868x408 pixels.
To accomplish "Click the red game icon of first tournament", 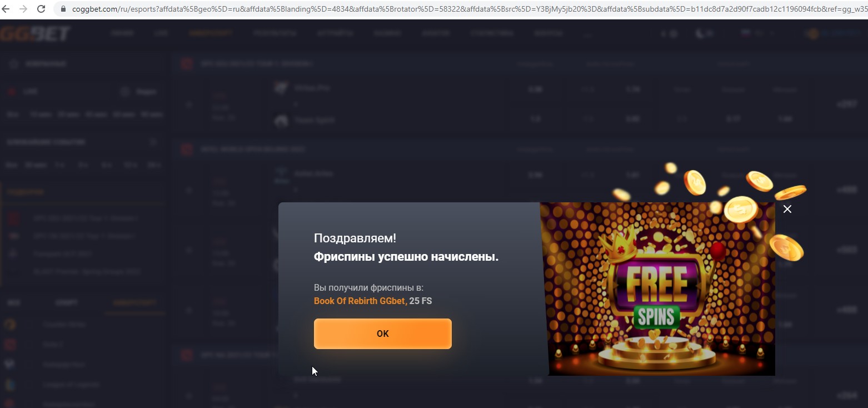I will click(187, 64).
